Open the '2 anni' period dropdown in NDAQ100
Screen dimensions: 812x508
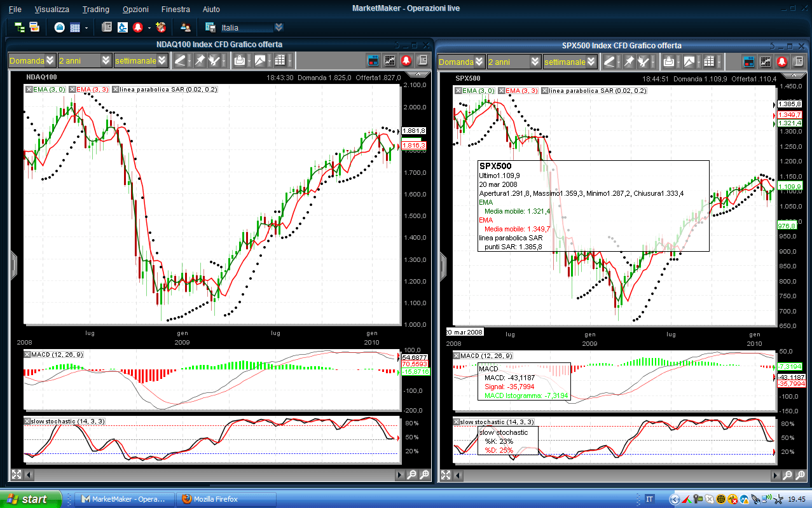(106, 61)
